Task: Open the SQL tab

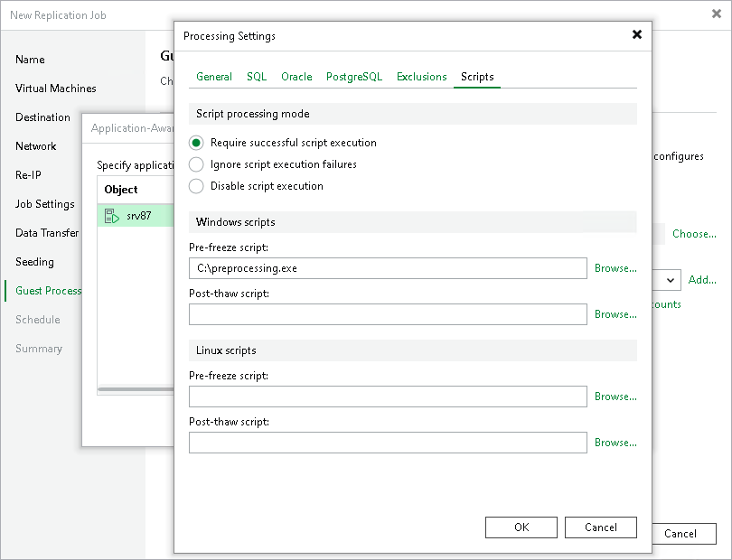Action: [x=257, y=77]
